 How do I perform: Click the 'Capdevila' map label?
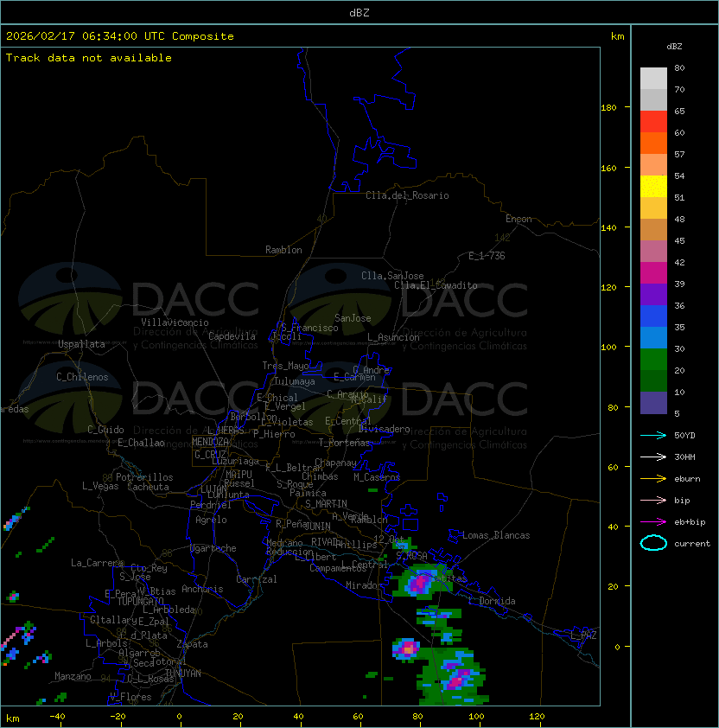coord(232,336)
